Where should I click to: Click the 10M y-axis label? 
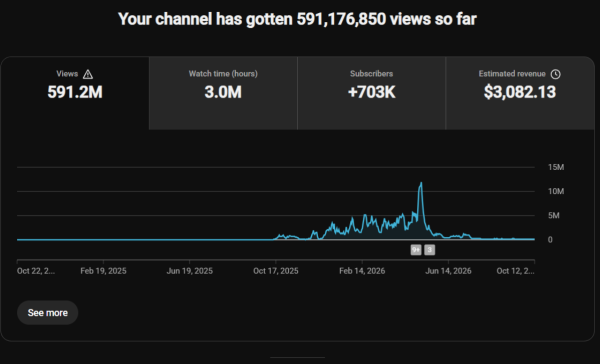tap(556, 191)
